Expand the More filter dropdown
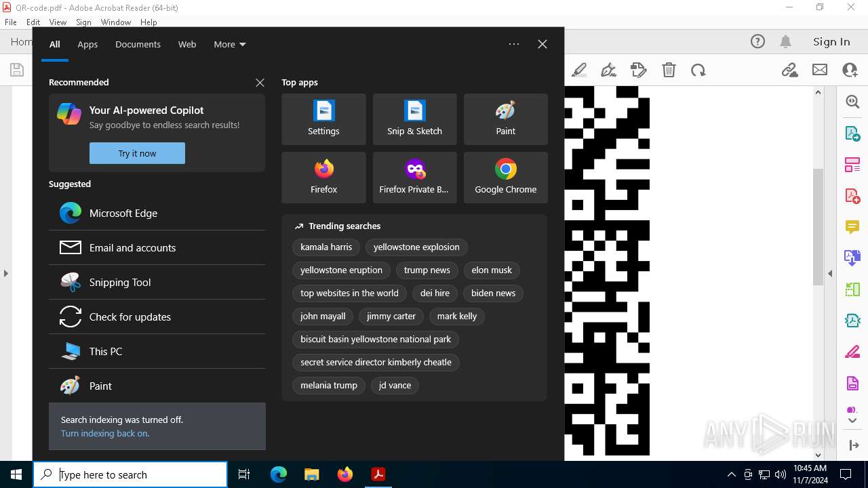 (230, 44)
